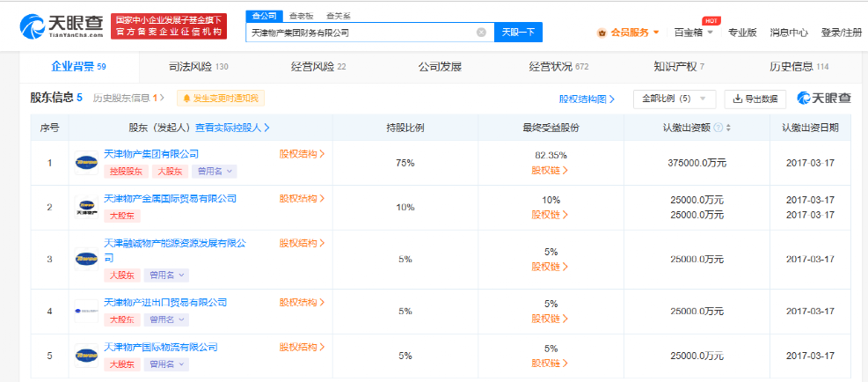Open 历史股东信息 1 link
Image resolution: width=868 pixels, height=382 pixels.
[128, 98]
